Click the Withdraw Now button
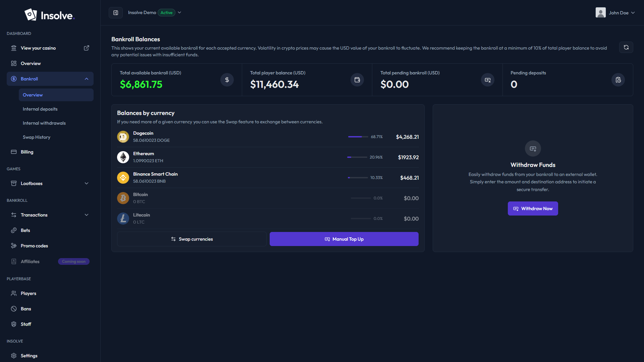The height and width of the screenshot is (362, 644). [533, 208]
